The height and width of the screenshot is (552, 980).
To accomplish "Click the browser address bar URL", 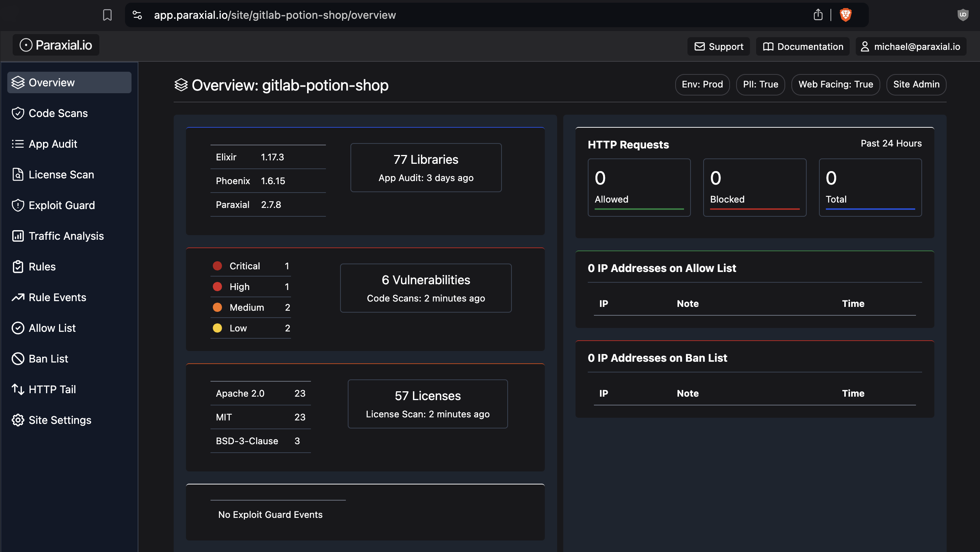I will pos(275,15).
